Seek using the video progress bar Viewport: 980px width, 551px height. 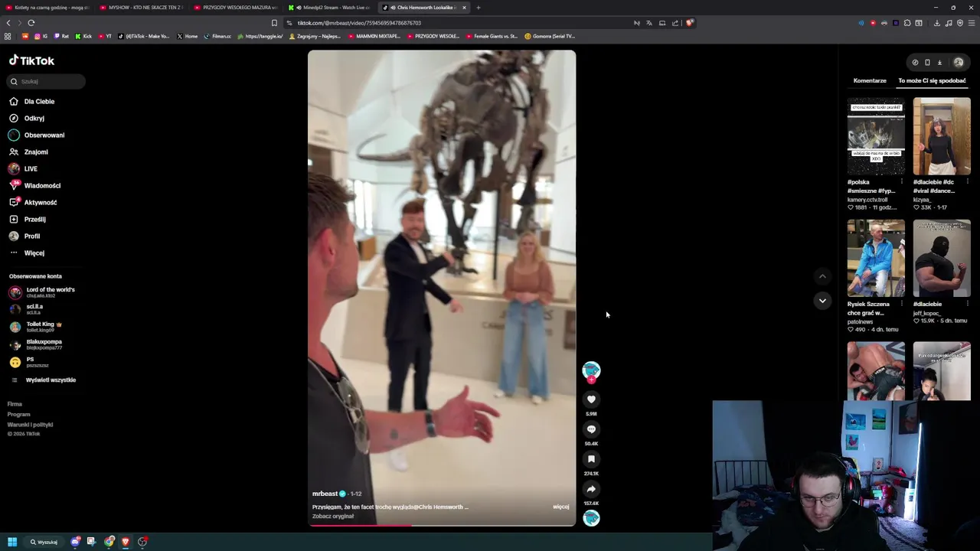[x=442, y=525]
